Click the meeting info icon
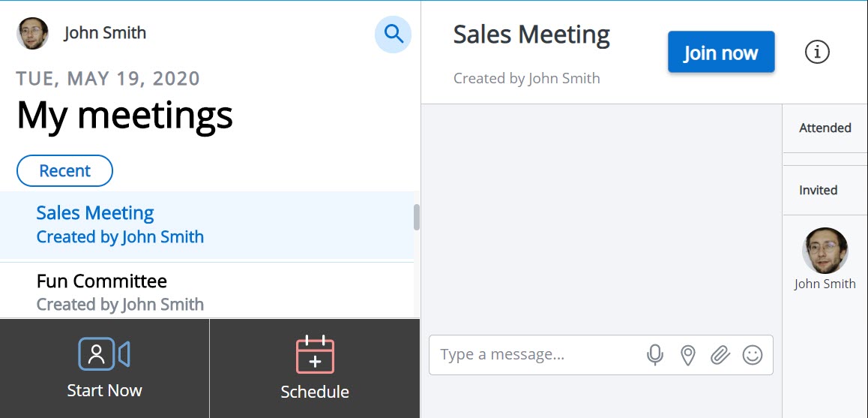Viewport: 868px width, 418px height. click(x=817, y=52)
